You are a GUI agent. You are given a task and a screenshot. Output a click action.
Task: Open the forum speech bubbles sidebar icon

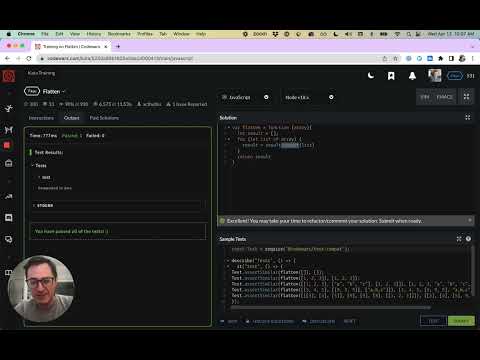[x=9, y=239]
